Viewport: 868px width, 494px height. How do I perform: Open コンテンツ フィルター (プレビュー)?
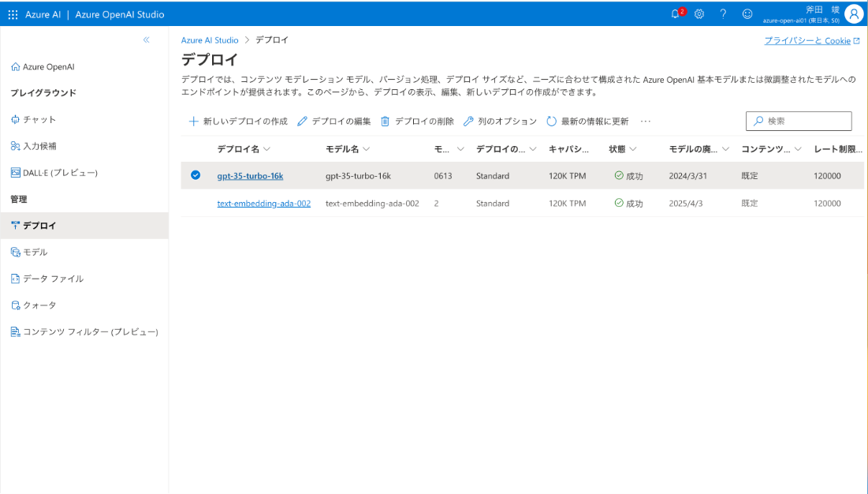coord(84,331)
